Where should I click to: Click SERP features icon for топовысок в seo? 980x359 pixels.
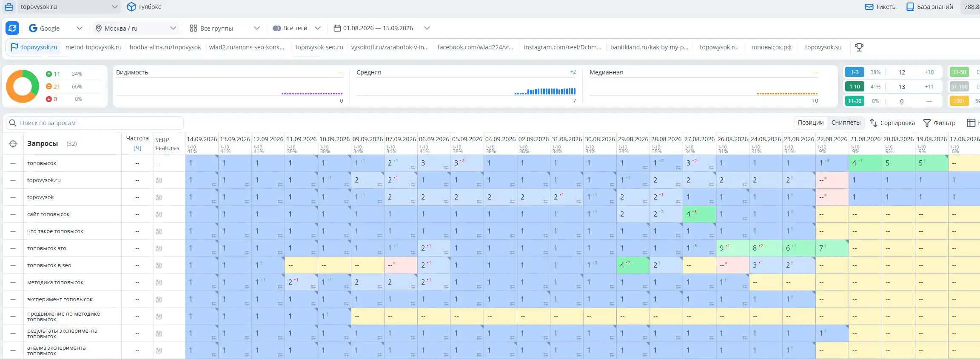[159, 265]
